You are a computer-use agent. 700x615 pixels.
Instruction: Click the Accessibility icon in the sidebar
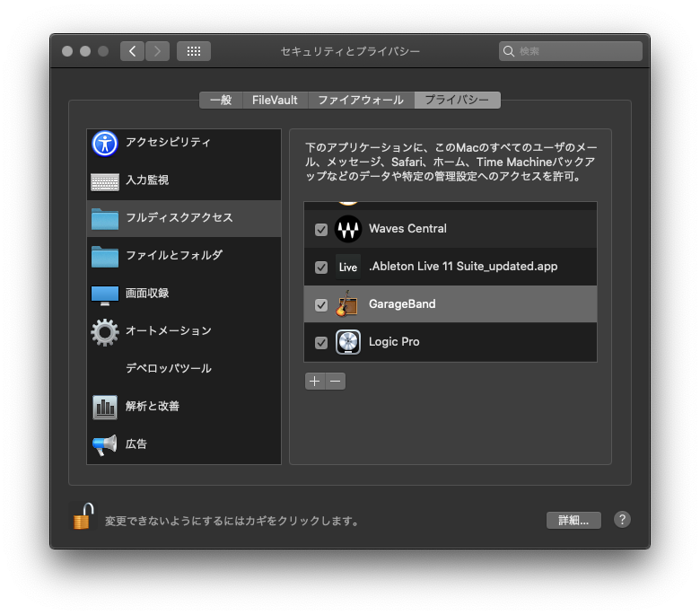(105, 144)
